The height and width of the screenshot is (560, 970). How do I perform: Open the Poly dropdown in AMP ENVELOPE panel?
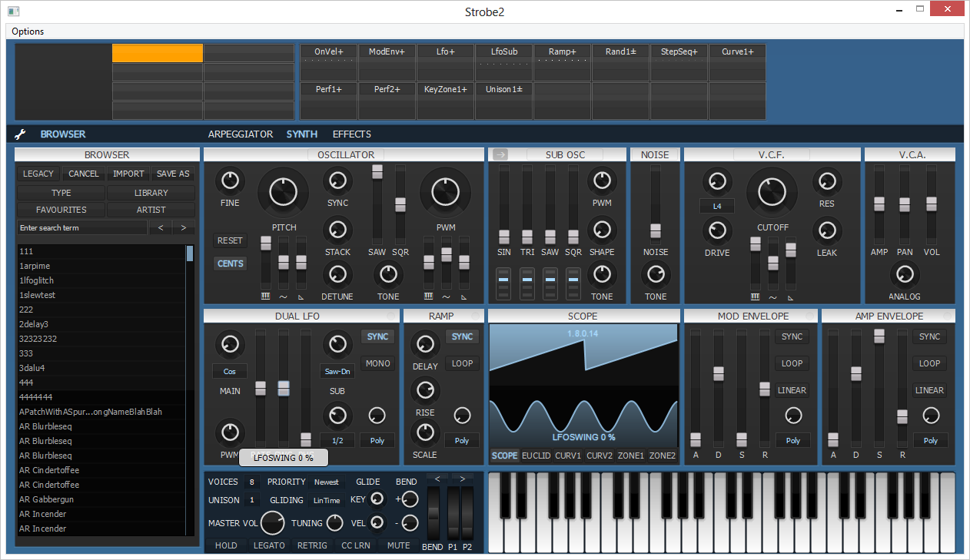(x=930, y=440)
